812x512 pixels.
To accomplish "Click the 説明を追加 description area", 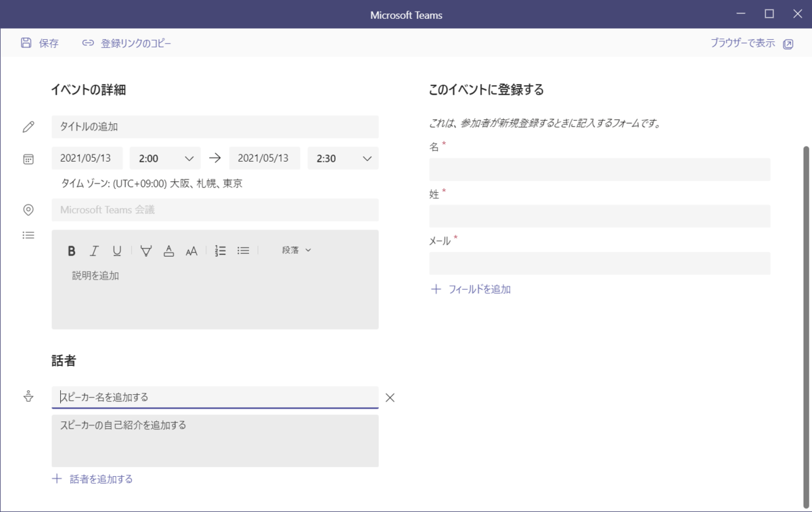I will tap(215, 295).
